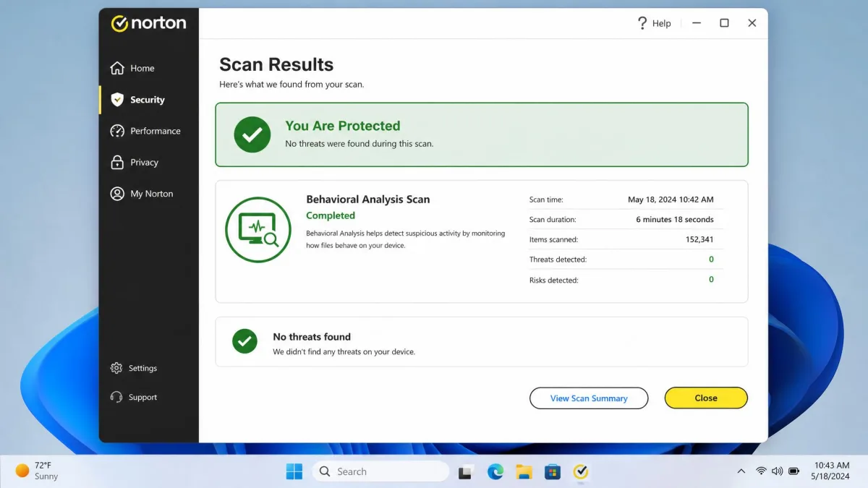Click the No threats found checkmark icon
This screenshot has height=488, width=868.
click(x=244, y=341)
